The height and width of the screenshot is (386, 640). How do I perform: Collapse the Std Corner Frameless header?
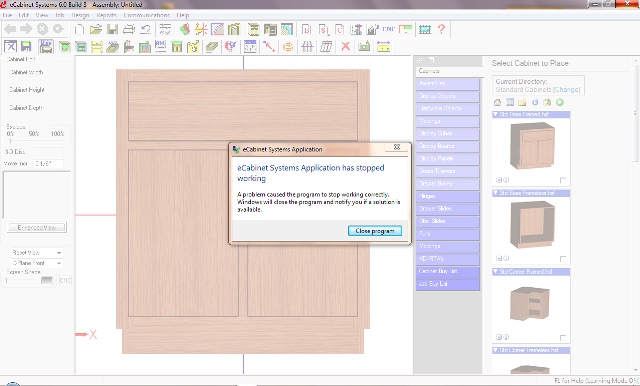[495, 350]
